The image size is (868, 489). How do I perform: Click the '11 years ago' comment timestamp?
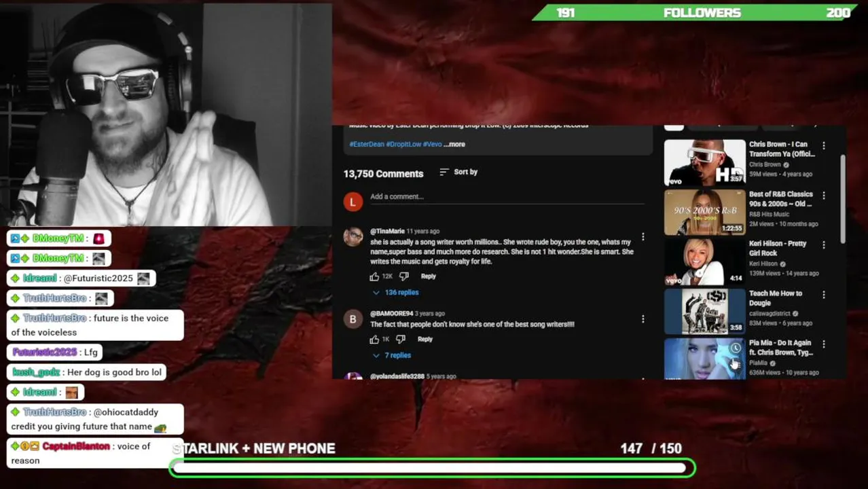pos(422,232)
